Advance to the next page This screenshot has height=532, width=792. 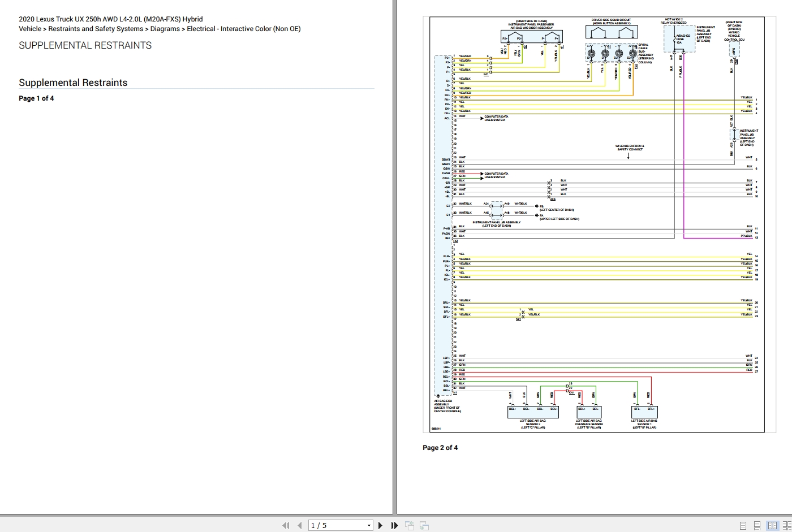pyautogui.click(x=380, y=525)
